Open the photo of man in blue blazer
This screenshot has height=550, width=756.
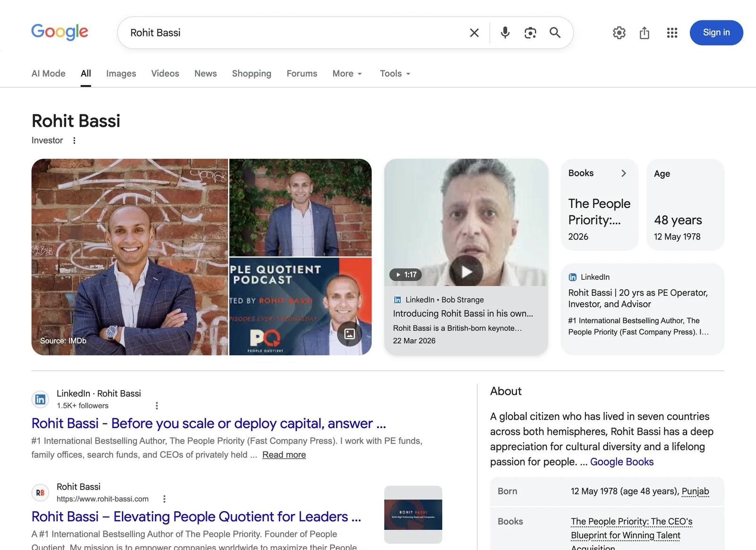pos(301,207)
